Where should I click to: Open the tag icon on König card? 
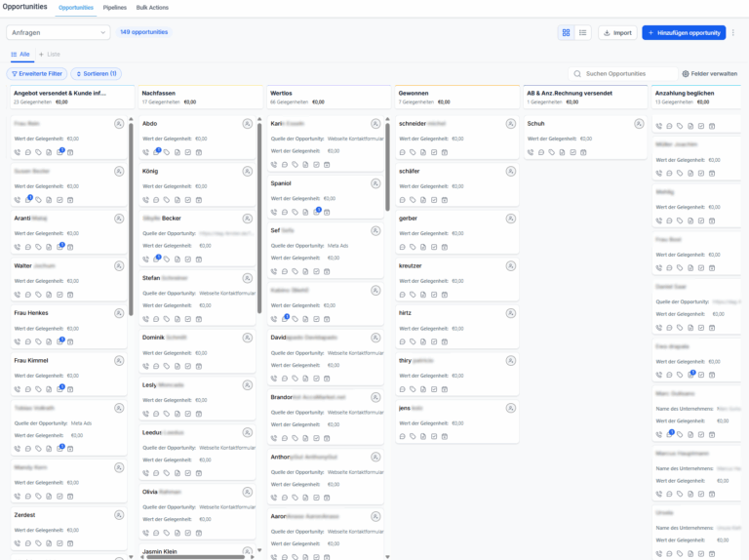(x=167, y=199)
